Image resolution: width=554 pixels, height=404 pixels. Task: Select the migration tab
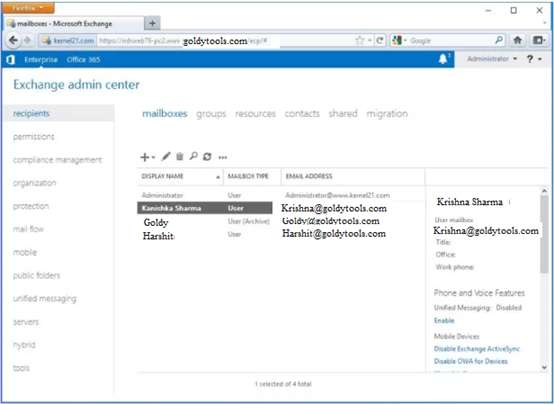click(387, 114)
